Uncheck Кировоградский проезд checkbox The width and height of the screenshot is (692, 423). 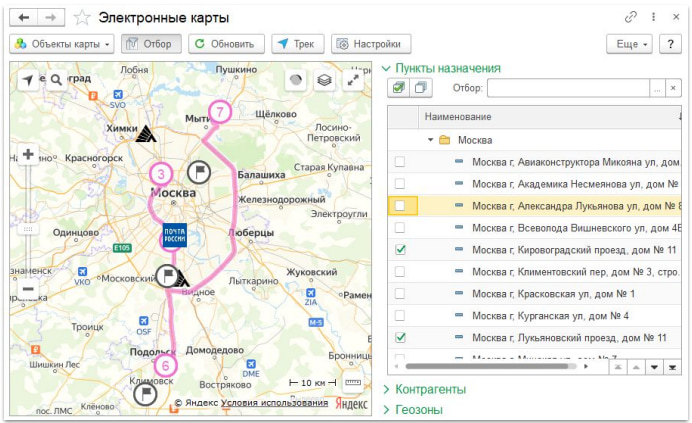coord(400,250)
